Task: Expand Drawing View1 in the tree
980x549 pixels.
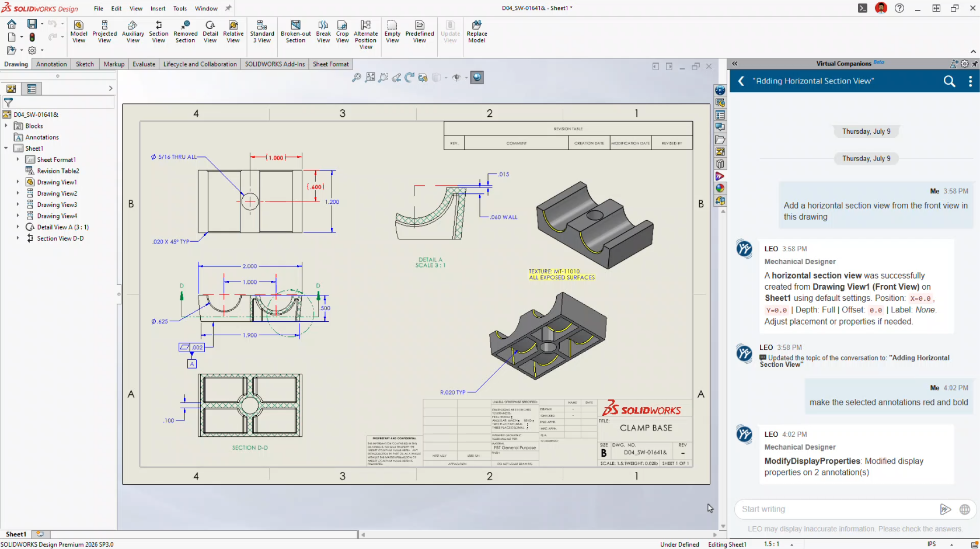Action: 18,182
